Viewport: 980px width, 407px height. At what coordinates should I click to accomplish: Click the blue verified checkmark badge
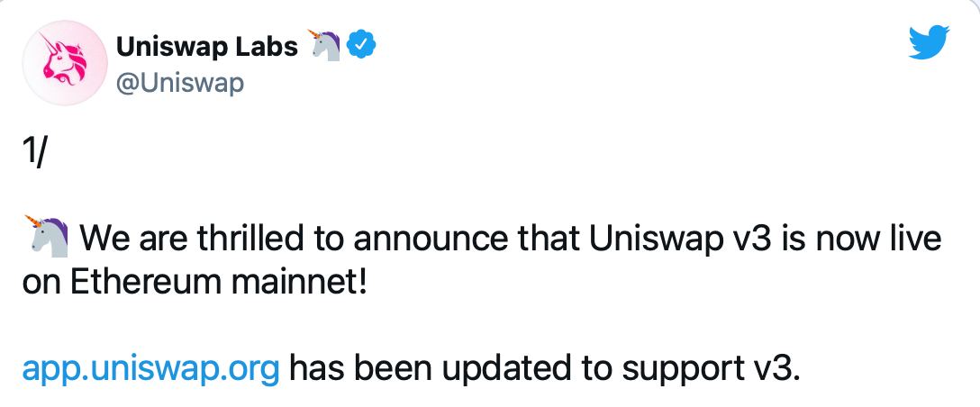pyautogui.click(x=361, y=46)
